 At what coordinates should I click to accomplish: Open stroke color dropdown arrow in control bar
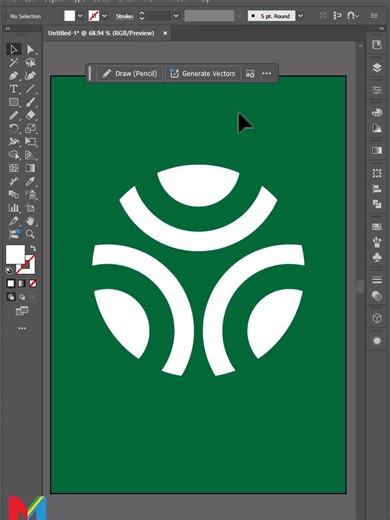(105, 16)
